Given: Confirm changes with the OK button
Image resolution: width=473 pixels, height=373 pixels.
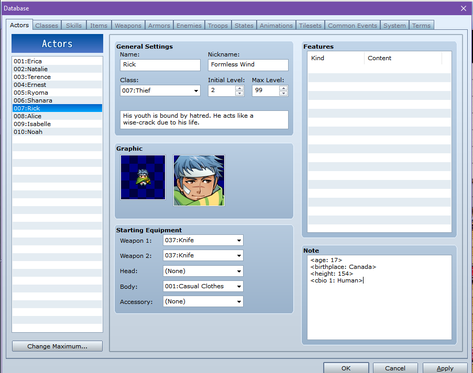Looking at the screenshot, I should [346, 368].
